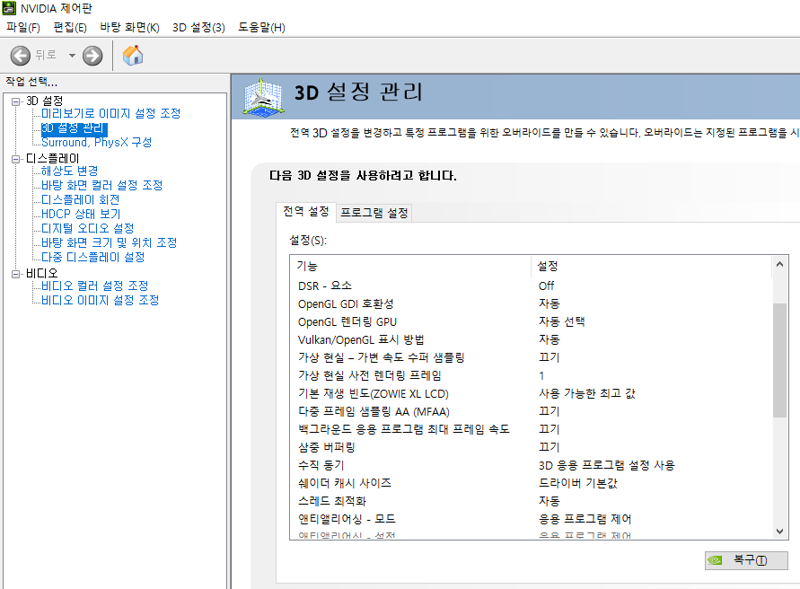Select the Vulkan/OpenGL 표시 방법 row
Viewport: 800px width, 589px height.
tap(531, 339)
